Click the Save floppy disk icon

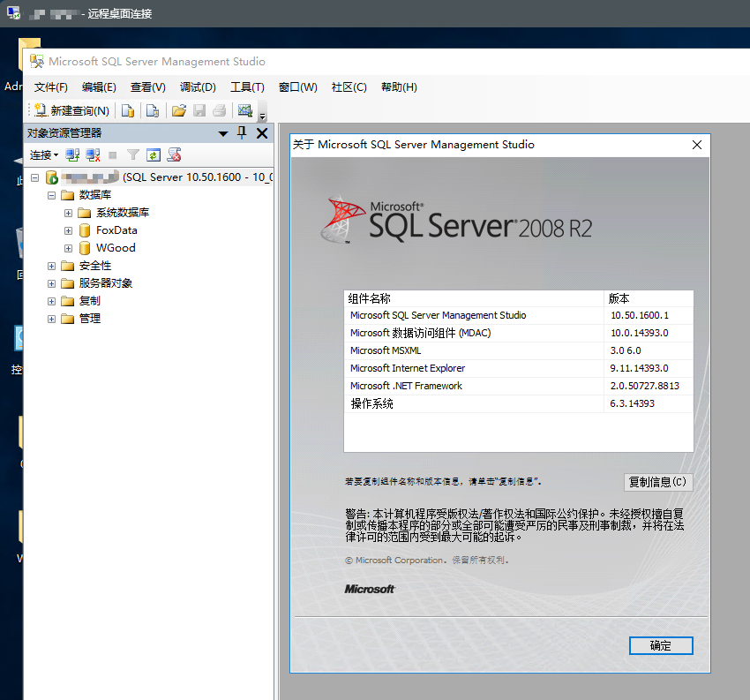[199, 111]
